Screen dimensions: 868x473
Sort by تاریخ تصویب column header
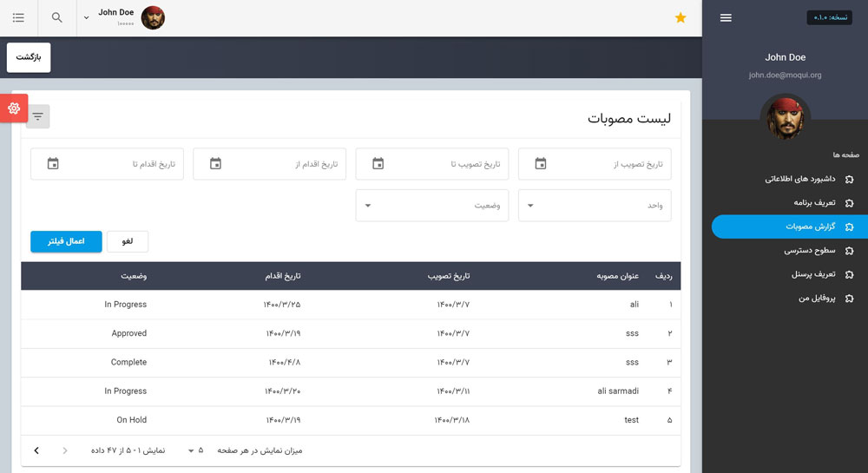click(449, 276)
